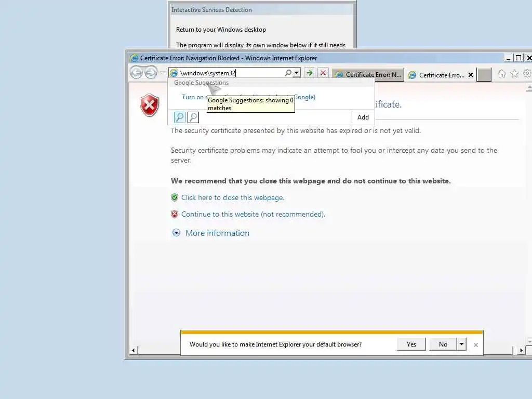Minimize the Internet Explorer window
This screenshot has width=532, height=399.
click(508, 58)
